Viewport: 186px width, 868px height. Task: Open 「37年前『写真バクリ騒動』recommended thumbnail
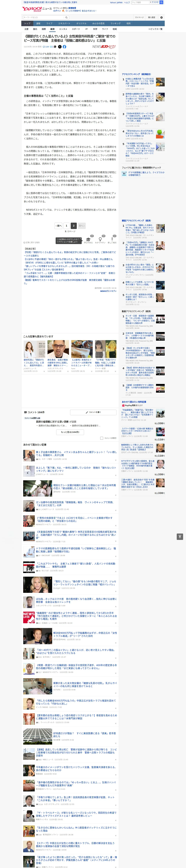106,349
